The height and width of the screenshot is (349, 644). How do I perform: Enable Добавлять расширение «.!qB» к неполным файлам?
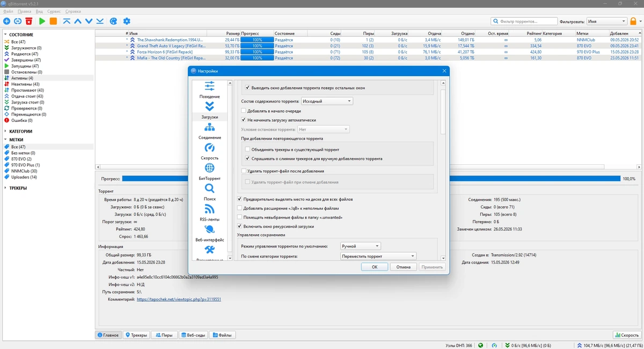(239, 208)
